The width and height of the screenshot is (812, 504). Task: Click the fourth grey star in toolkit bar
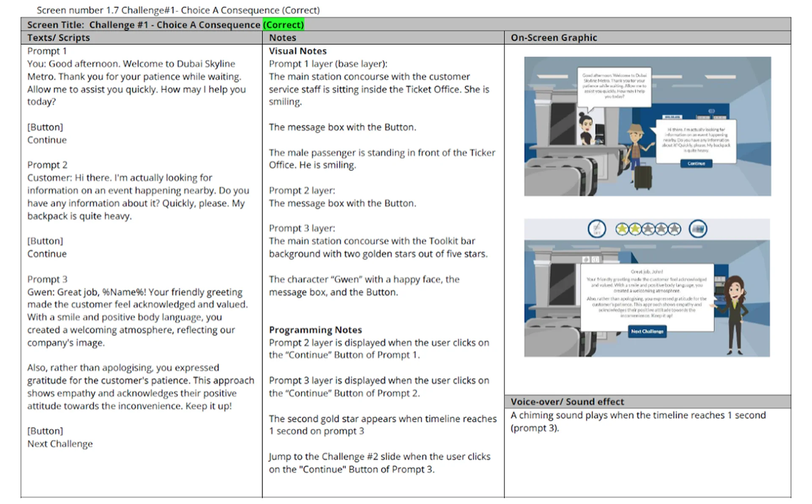pos(661,229)
